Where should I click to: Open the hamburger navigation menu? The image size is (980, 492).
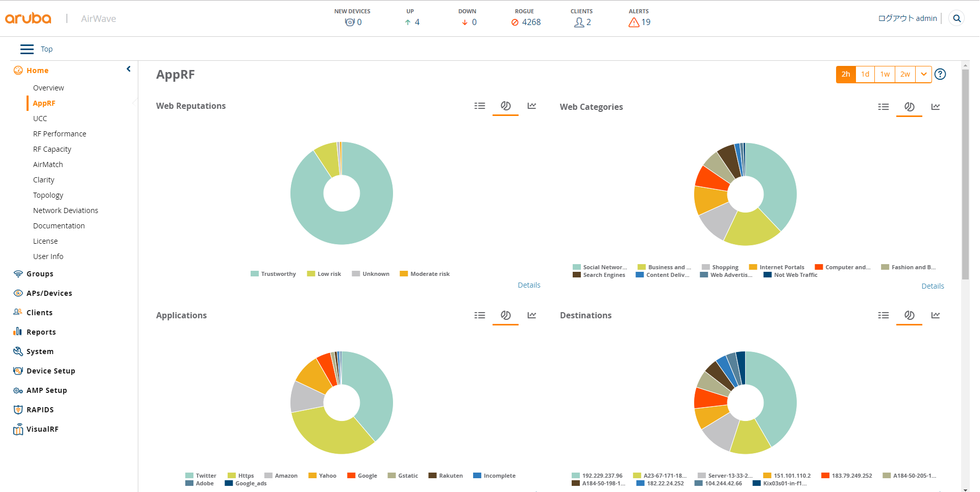27,49
